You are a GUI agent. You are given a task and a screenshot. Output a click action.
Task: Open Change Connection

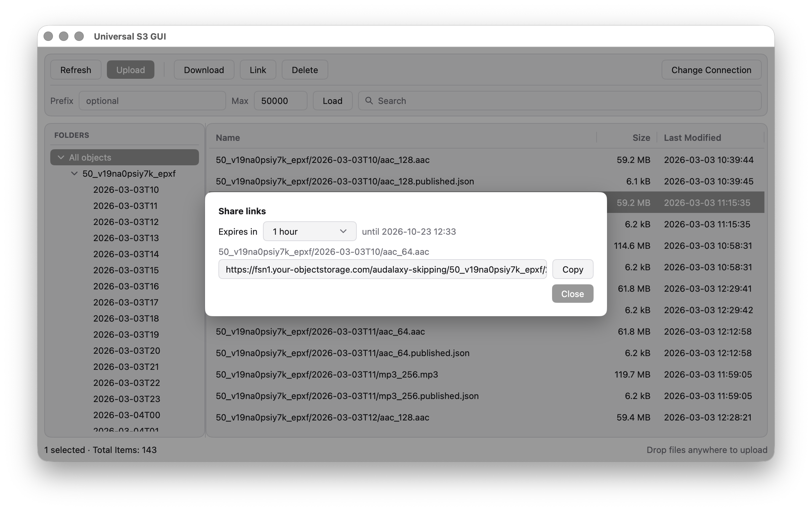(712, 70)
